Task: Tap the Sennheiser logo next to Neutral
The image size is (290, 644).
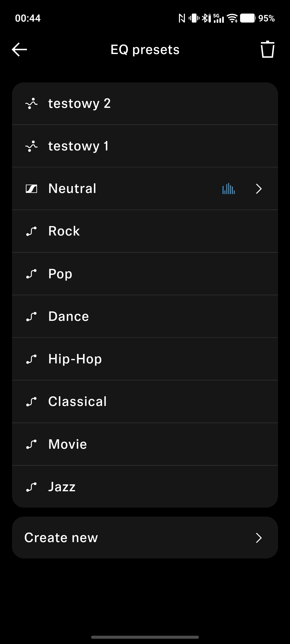Action: point(32,189)
